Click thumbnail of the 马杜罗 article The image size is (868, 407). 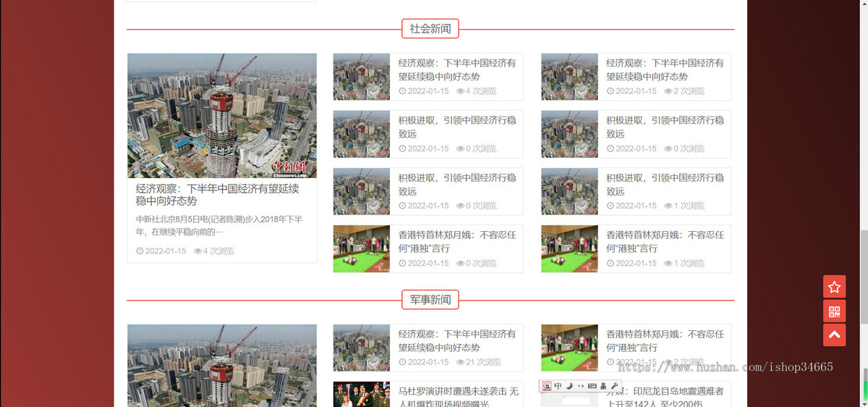362,395
